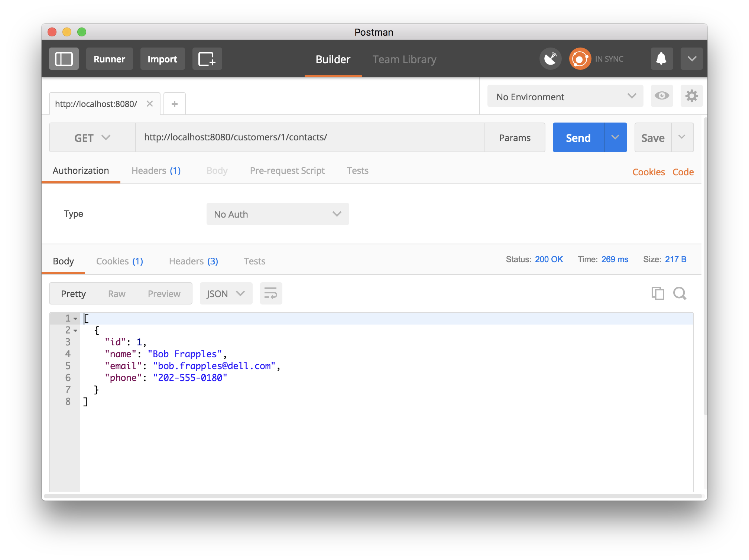The image size is (749, 560).
Task: Open the gear manage environments icon
Action: coord(691,96)
